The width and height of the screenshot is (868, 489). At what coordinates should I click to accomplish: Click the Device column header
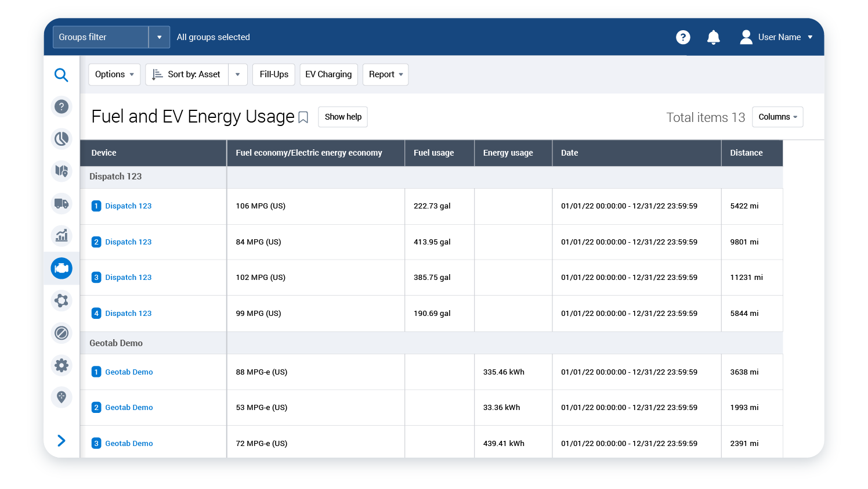[153, 153]
